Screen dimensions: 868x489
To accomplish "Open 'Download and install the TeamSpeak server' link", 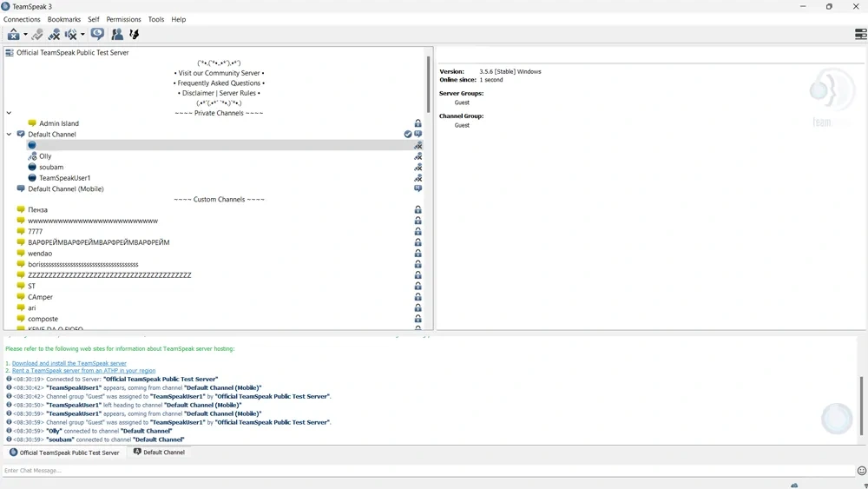I will tap(69, 363).
